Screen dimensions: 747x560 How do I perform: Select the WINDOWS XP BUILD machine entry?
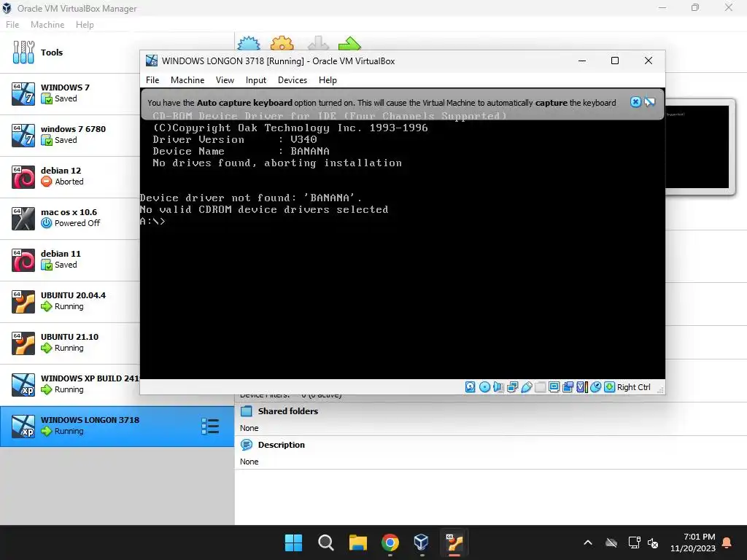pos(69,384)
